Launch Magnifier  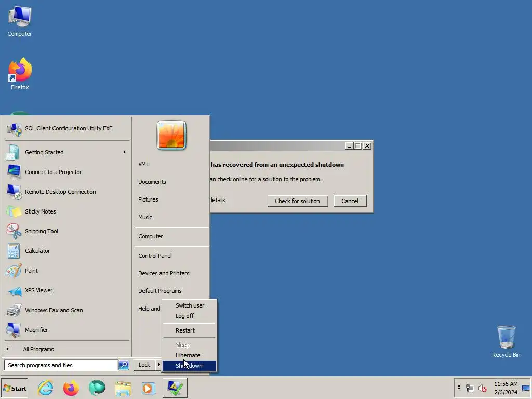coord(67,330)
